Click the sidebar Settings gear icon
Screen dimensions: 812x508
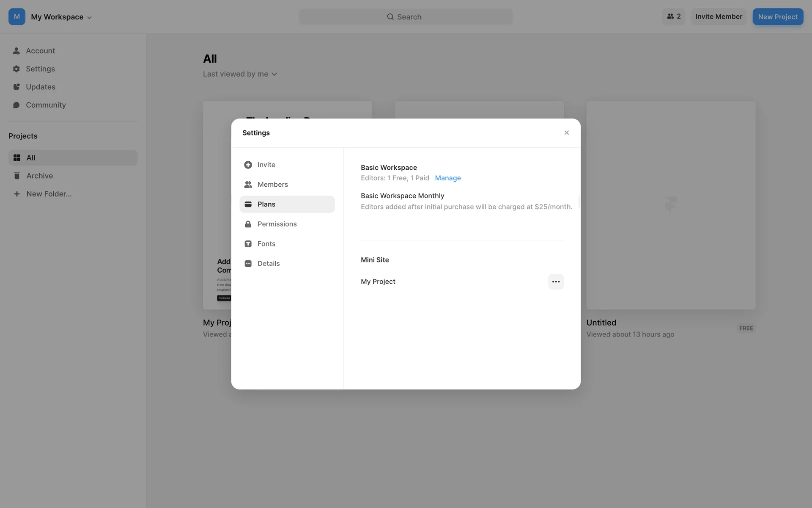[x=16, y=69]
